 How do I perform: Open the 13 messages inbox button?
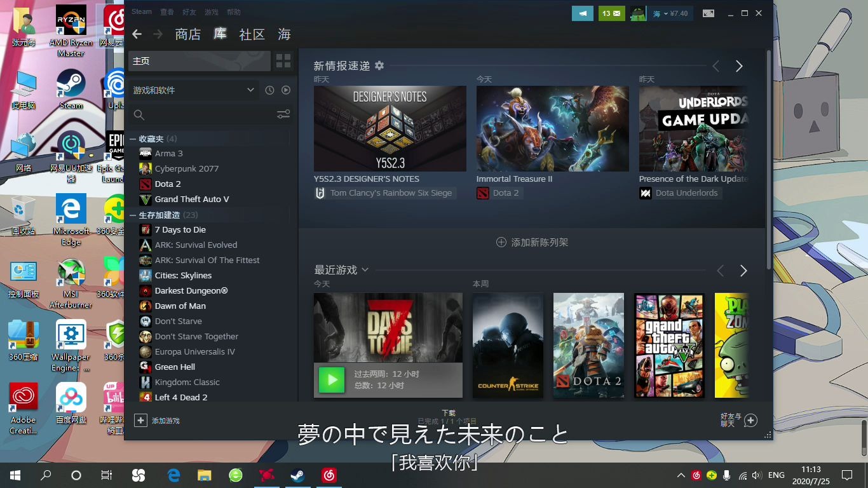pyautogui.click(x=611, y=13)
